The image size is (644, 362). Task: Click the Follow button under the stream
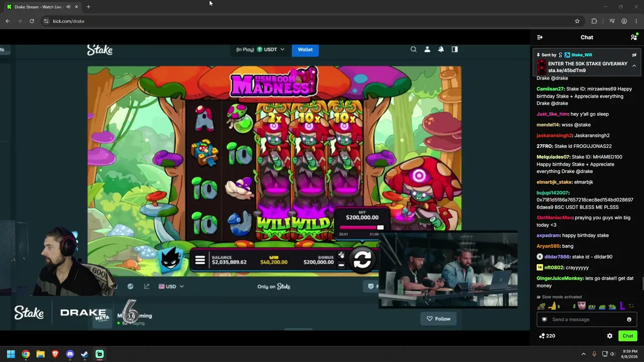click(439, 319)
